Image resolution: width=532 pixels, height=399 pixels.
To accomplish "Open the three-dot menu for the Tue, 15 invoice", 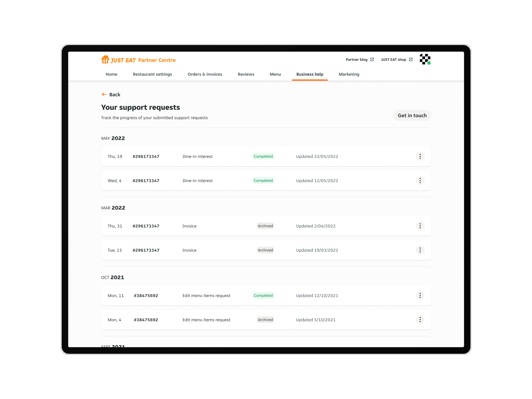I will pyautogui.click(x=420, y=250).
